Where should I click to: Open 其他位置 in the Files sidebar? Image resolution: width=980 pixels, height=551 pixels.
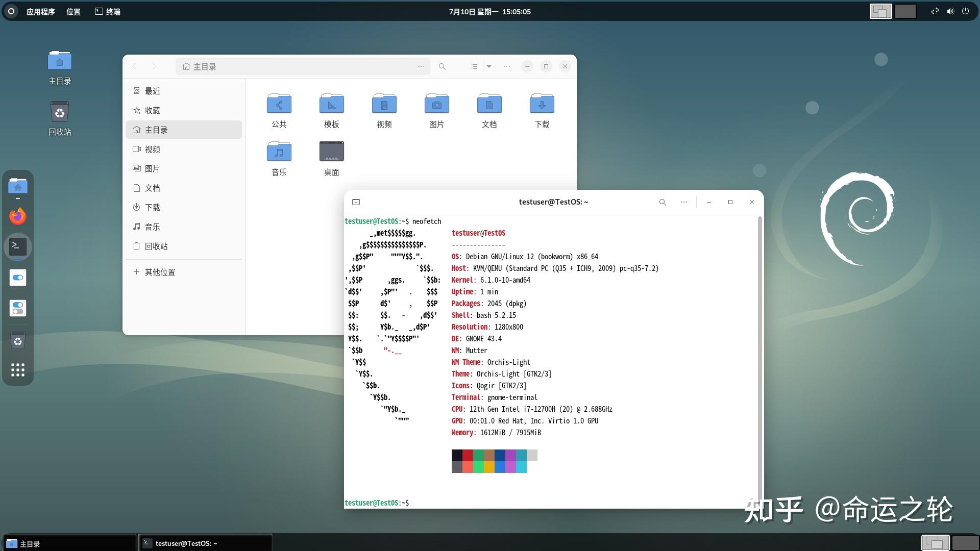160,272
